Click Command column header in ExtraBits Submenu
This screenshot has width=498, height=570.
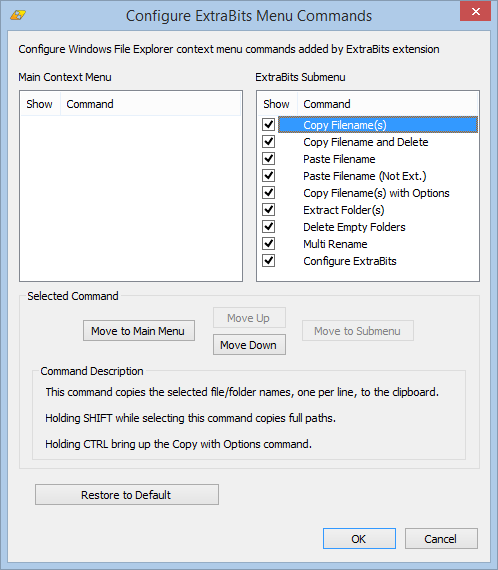(x=387, y=104)
